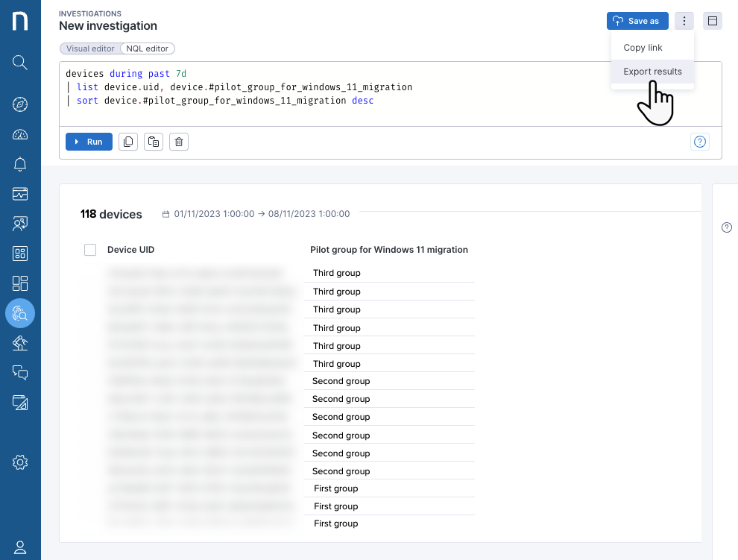Choose Export results from the menu
Screen dimensions: 738x560
coord(652,72)
